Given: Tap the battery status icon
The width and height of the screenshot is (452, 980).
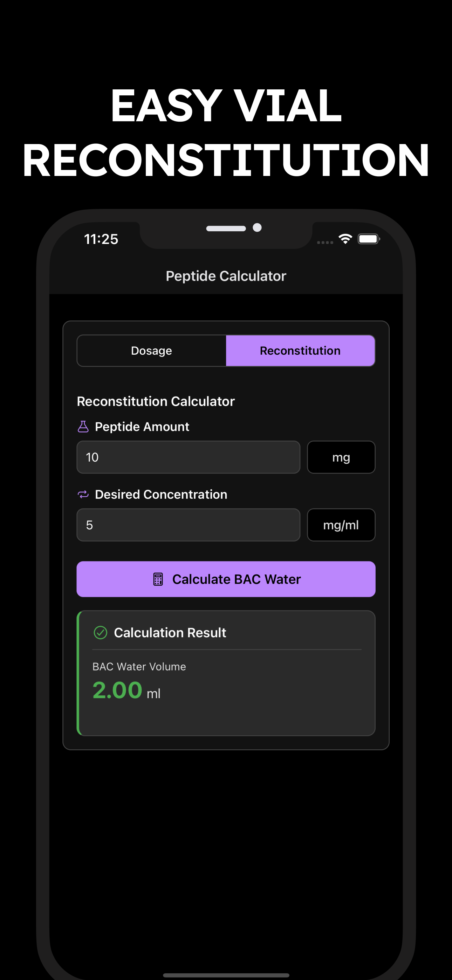Looking at the screenshot, I should (x=369, y=239).
